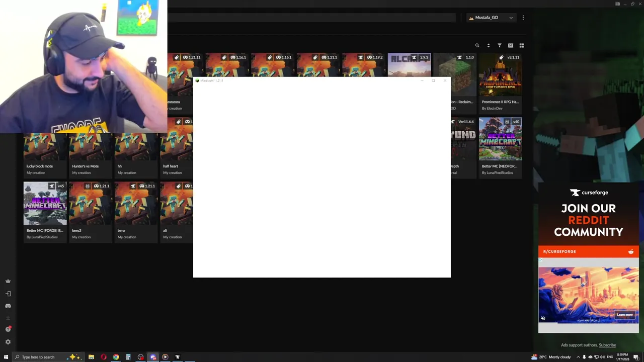
Task: Click the downloads icon in left sidebar
Action: click(8, 318)
